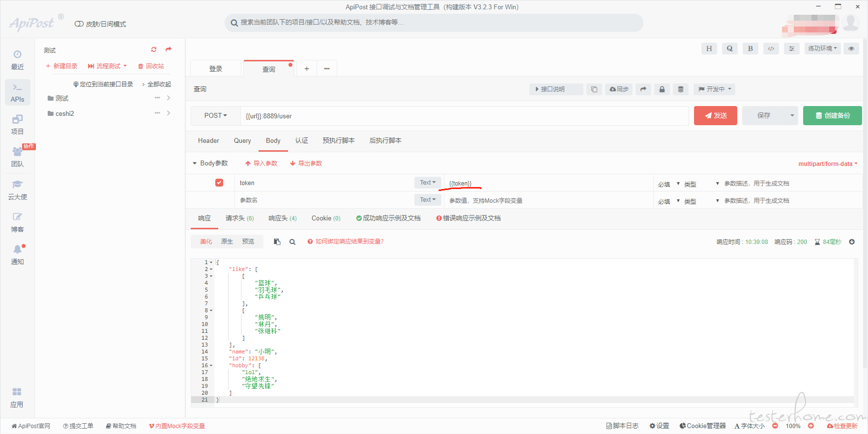
Task: Open the 请求头 (6) response tab
Action: (x=239, y=218)
